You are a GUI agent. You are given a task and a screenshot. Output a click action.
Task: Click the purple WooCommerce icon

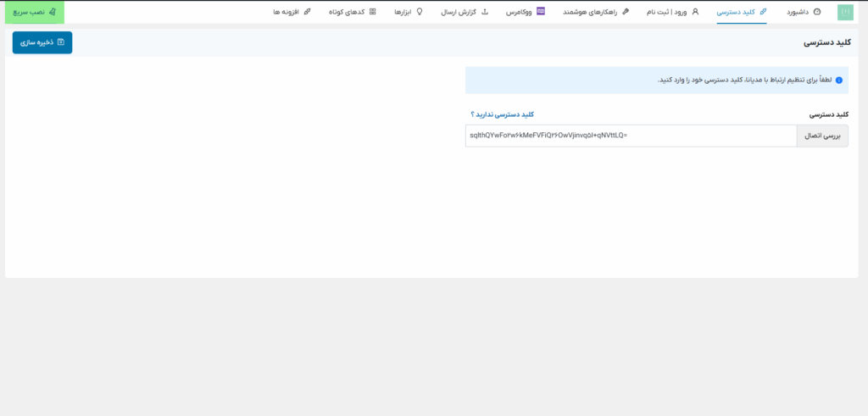pyautogui.click(x=541, y=12)
